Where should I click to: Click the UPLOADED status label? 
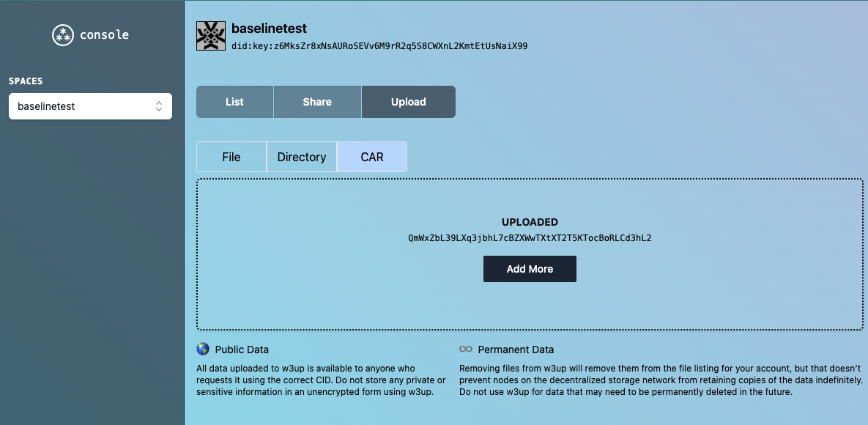(x=530, y=222)
